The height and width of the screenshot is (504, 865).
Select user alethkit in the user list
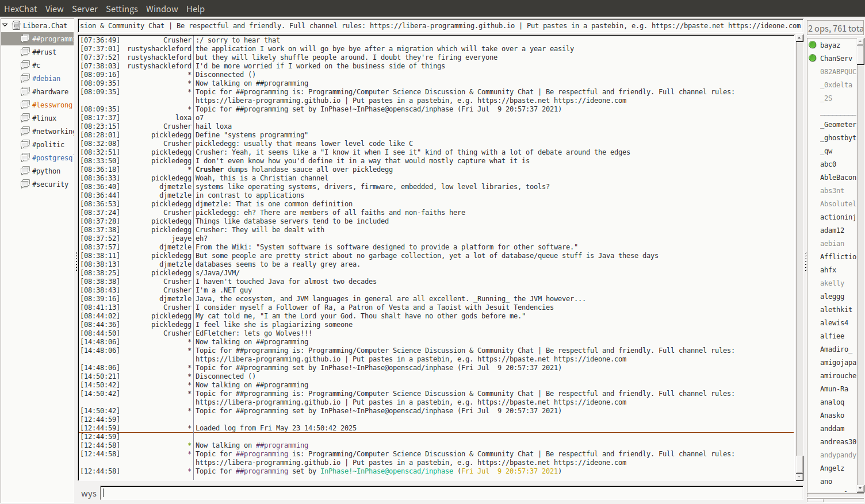pos(836,309)
